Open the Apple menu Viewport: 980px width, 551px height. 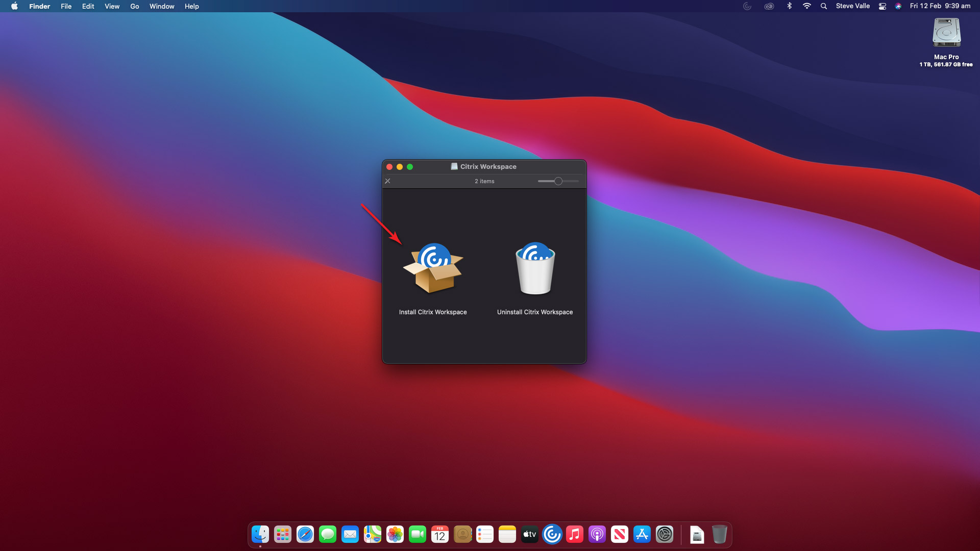14,6
